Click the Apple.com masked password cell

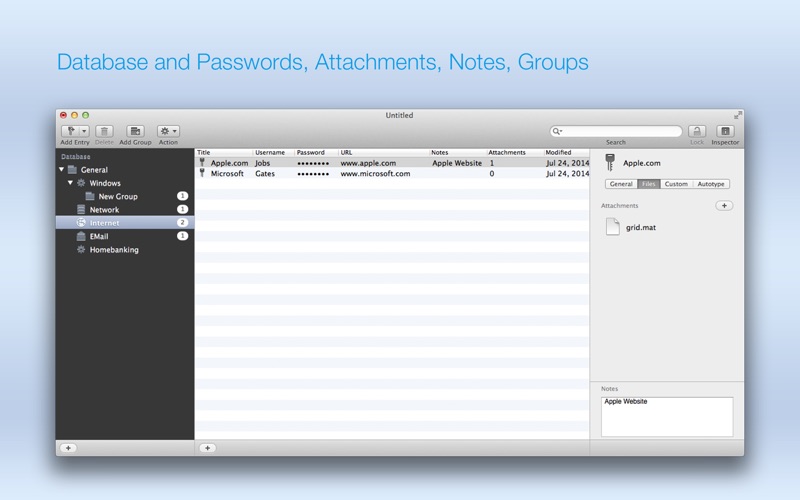pos(313,164)
